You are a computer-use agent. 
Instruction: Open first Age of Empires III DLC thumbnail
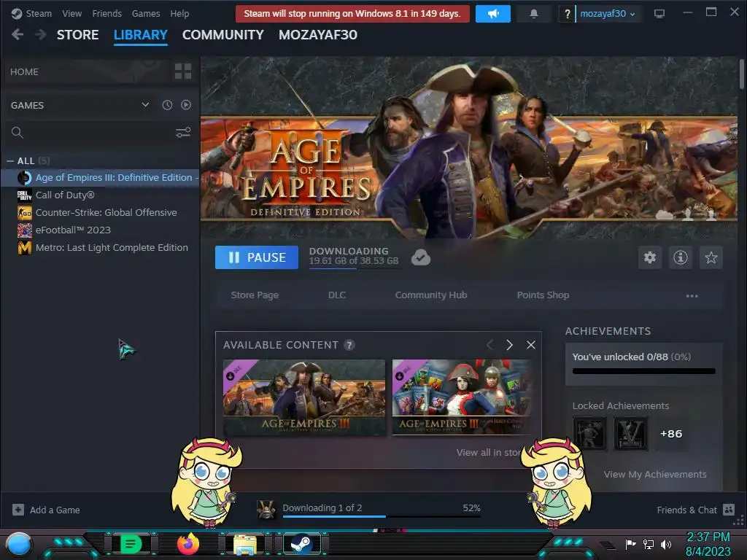point(304,397)
